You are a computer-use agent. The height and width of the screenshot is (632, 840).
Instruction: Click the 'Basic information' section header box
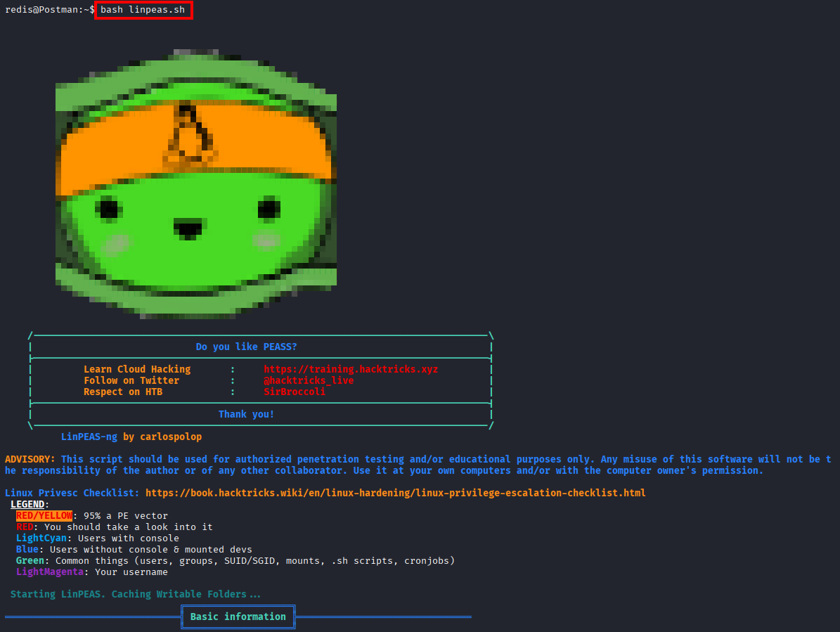[x=238, y=617]
